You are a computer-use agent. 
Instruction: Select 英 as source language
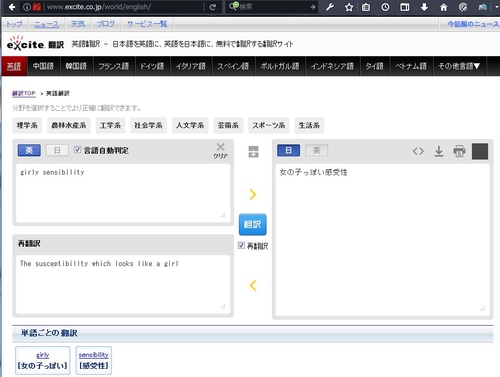coord(29,150)
